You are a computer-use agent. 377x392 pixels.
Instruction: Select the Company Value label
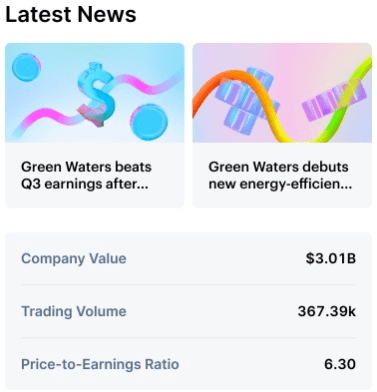point(74,259)
